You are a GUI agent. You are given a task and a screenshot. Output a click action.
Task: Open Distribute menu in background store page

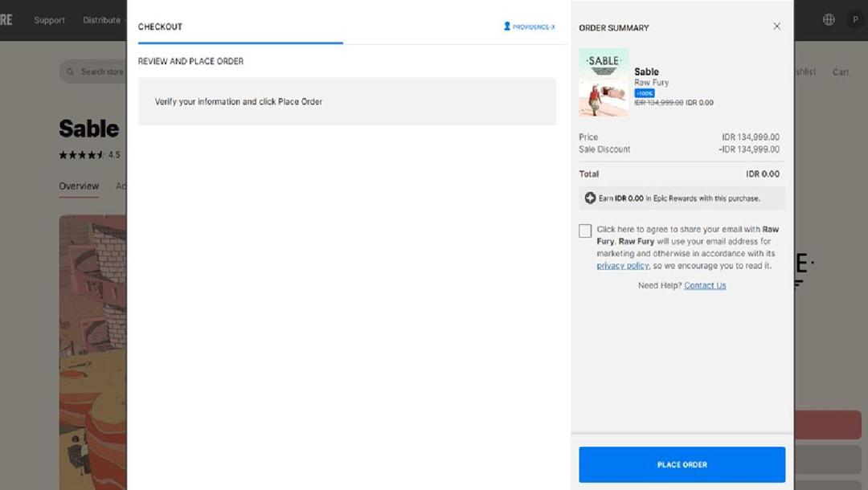[x=101, y=20]
